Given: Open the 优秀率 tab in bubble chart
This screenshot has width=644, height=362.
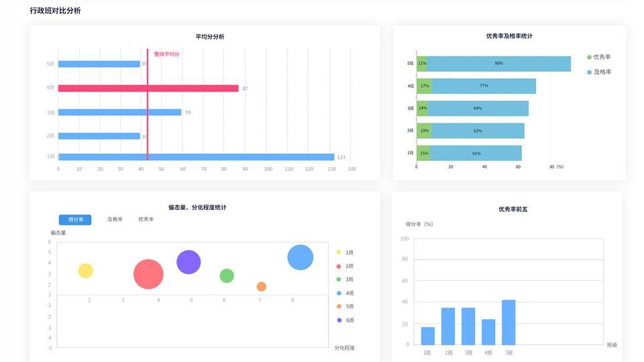Looking at the screenshot, I should [x=146, y=220].
